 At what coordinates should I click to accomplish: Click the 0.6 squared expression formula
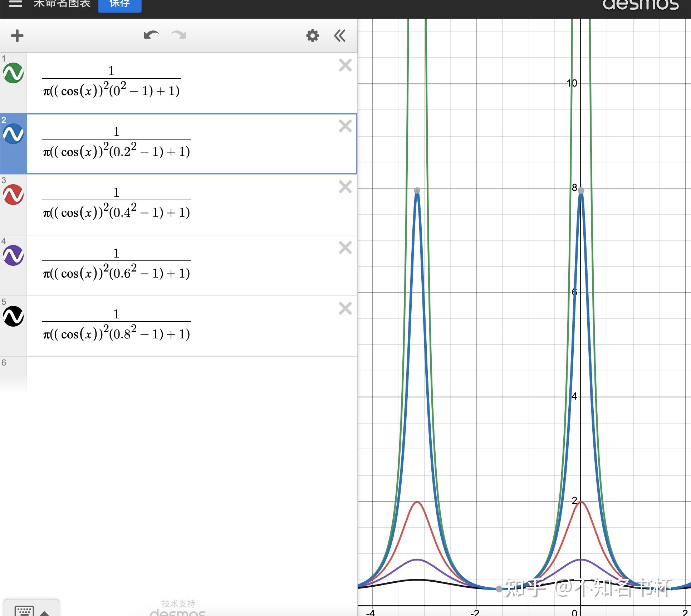coord(117,264)
